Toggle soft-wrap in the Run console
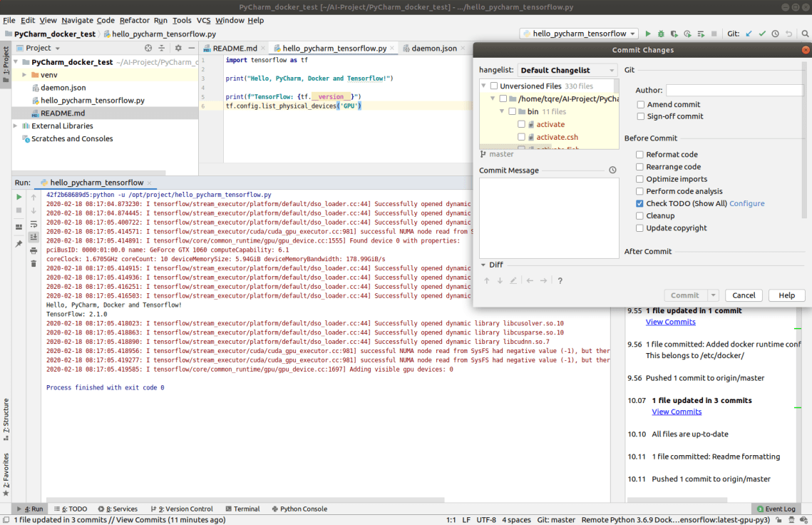Screen dimensions: 812x525 coord(34,225)
